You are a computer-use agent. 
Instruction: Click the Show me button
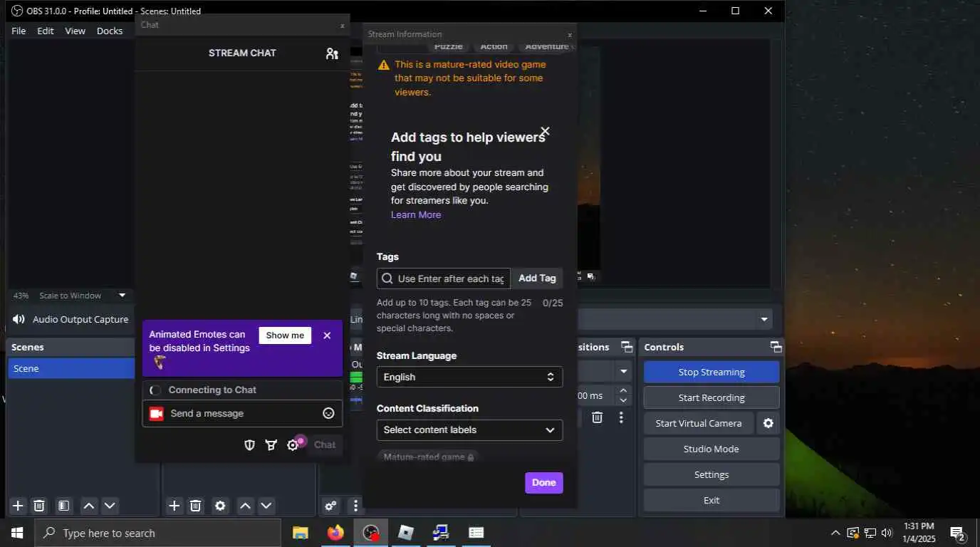285,335
